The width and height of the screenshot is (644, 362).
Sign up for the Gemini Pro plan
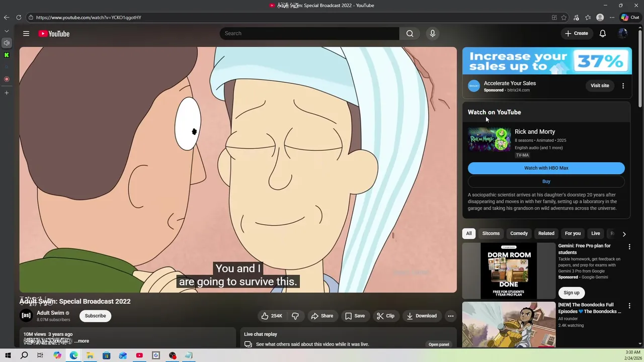point(572,293)
